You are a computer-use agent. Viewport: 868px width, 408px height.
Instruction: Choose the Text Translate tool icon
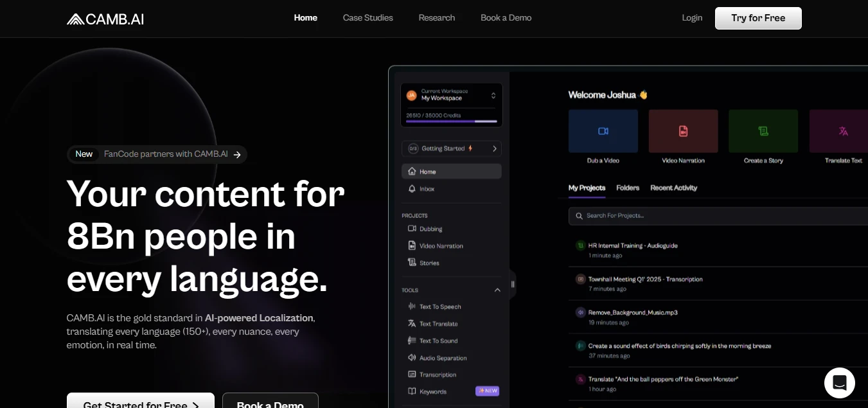pyautogui.click(x=412, y=324)
